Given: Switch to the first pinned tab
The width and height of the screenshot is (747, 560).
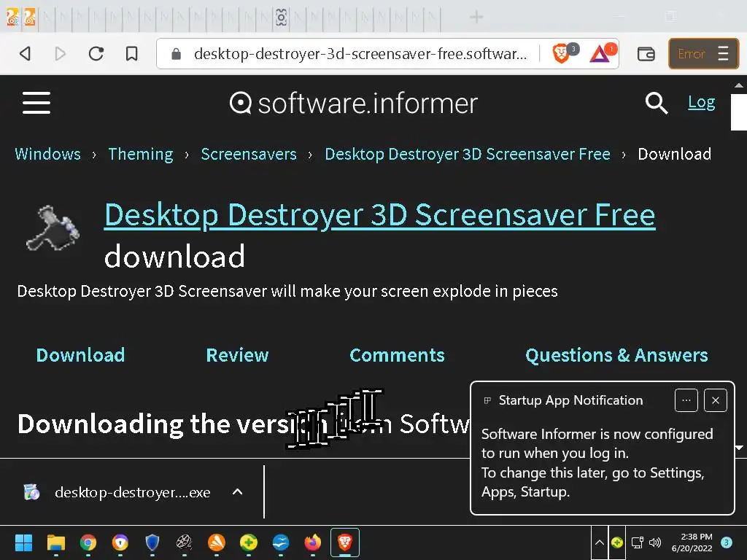Looking at the screenshot, I should click(12, 17).
